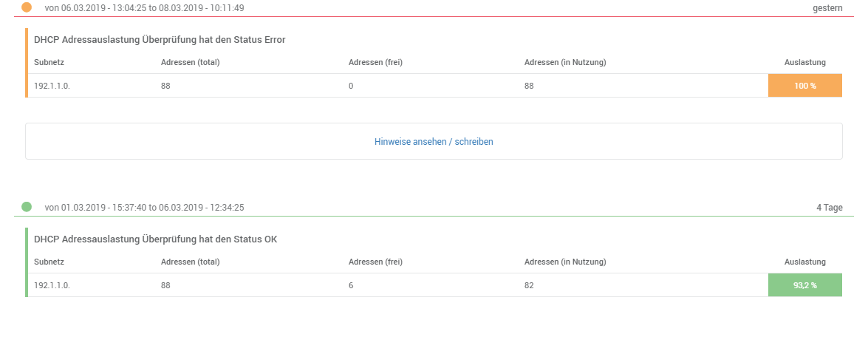Viewport: 868px width, 354px height.
Task: Open the Hinweise ansehen / schreiben link
Action: pyautogui.click(x=434, y=142)
